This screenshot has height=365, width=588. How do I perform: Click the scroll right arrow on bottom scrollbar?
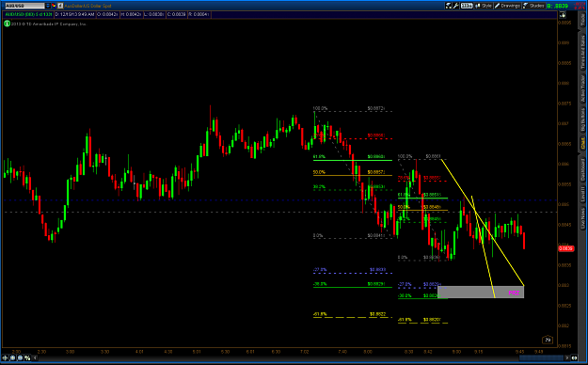tap(566, 357)
